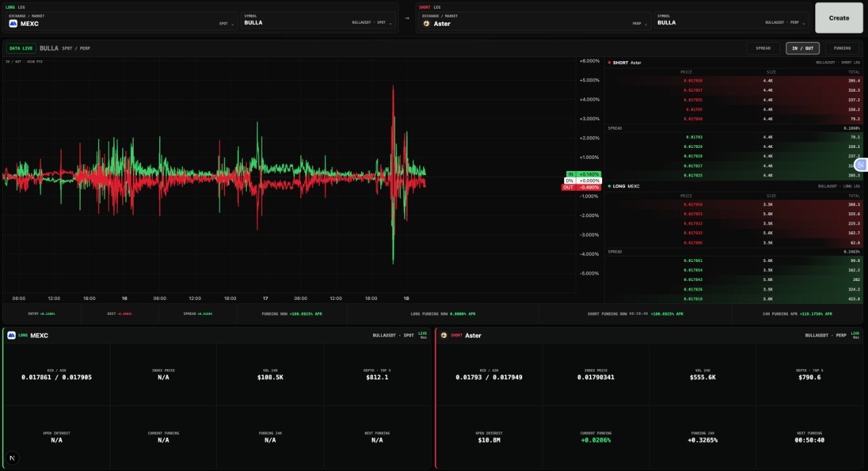Open the long leg MEXC exchange dropdown
The height and width of the screenshot is (471, 868).
click(121, 21)
